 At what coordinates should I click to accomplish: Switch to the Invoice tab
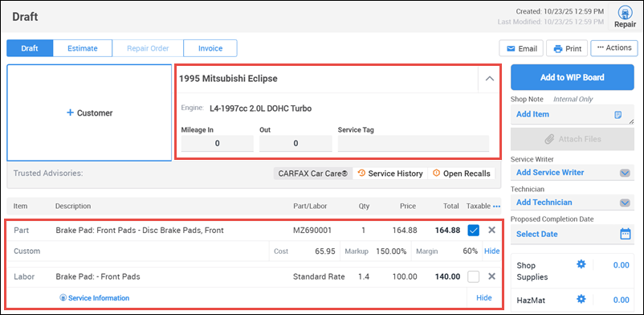click(x=210, y=48)
